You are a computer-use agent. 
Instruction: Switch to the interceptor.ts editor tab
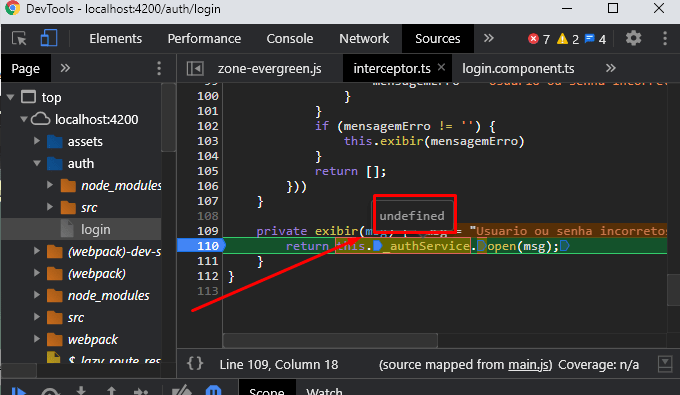click(x=392, y=68)
